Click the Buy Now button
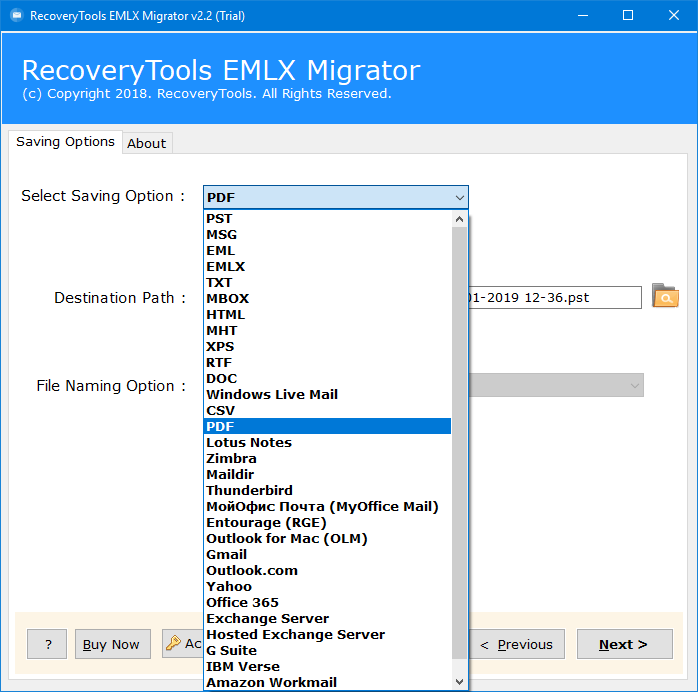Screen dimensions: 698x692 click(x=113, y=644)
